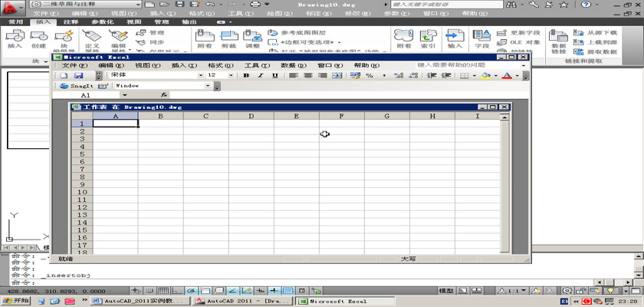Click the star favorites icon in AutoCAD
This screenshot has height=307, width=644.
(564, 5)
